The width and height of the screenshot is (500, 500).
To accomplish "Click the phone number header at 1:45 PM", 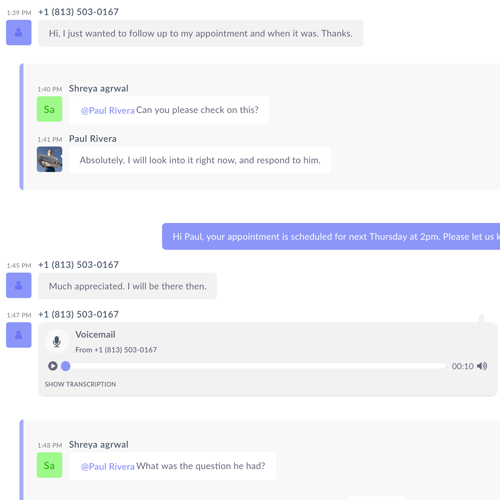I will pyautogui.click(x=78, y=265).
